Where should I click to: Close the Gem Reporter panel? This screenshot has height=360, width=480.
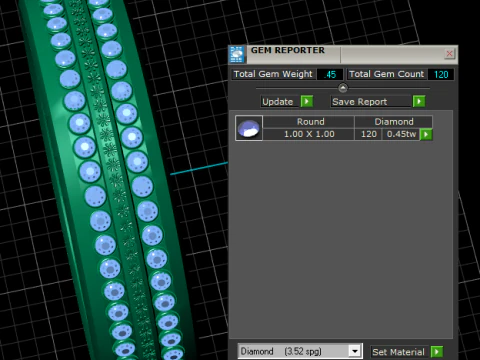[x=449, y=53]
